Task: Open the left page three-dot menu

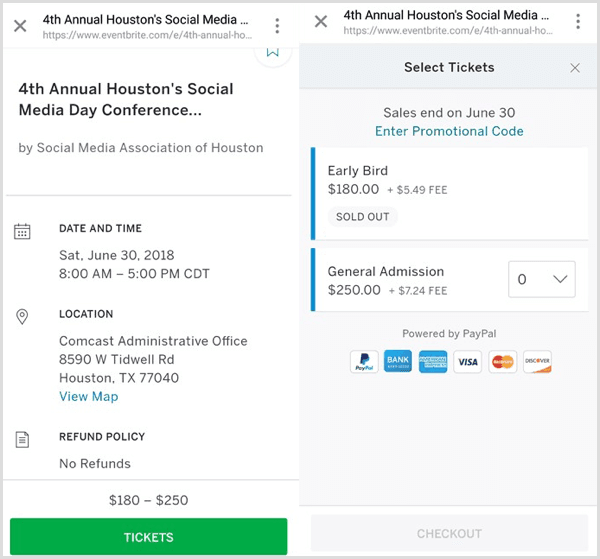Action: pos(277,26)
